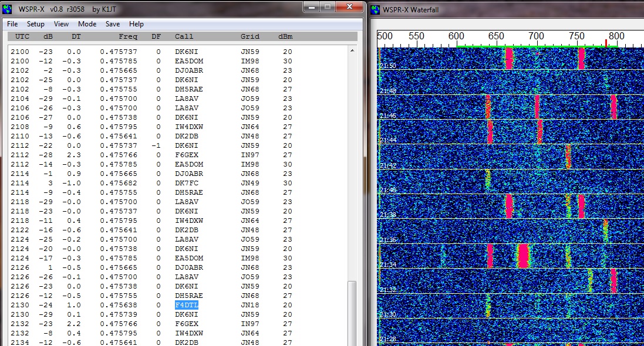Click the 21:42 waterfall time label
The width and height of the screenshot is (644, 346).
[x=387, y=165]
